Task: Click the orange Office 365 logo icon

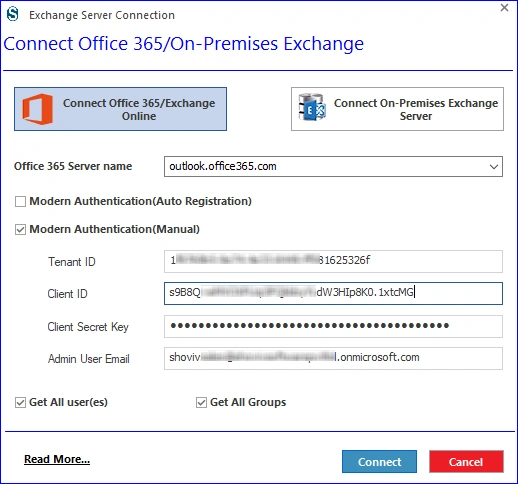Action: coord(37,109)
